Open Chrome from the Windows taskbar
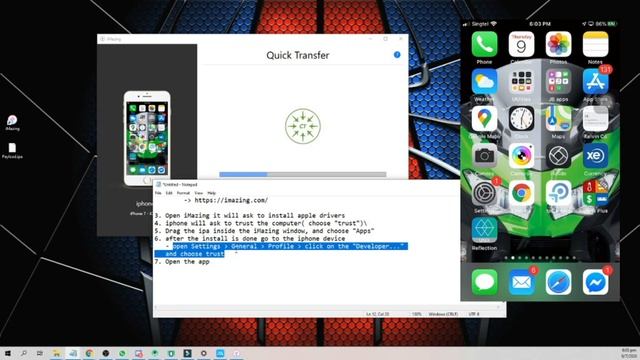 [x=89, y=353]
